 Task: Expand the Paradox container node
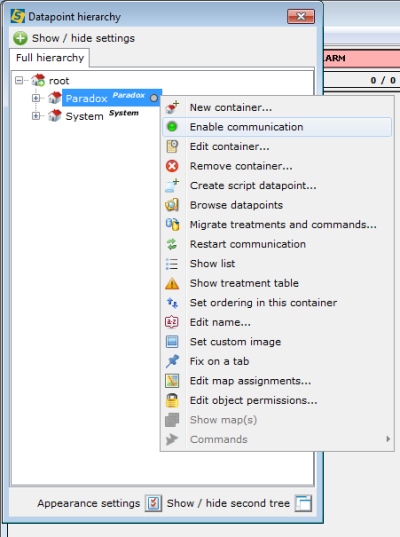(x=36, y=98)
